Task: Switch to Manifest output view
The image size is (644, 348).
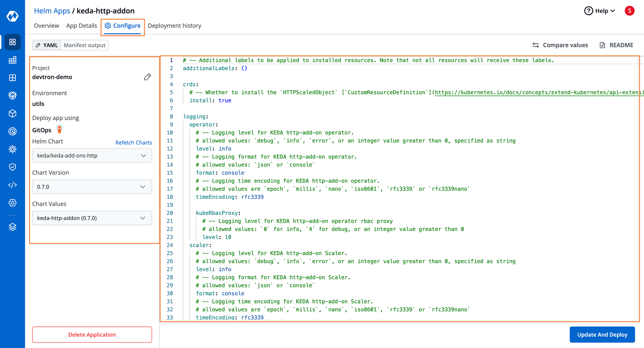Action: (85, 45)
